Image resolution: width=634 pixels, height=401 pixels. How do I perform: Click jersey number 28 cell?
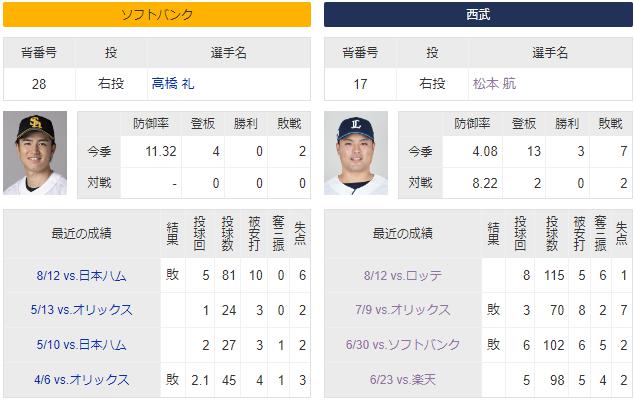point(39,84)
